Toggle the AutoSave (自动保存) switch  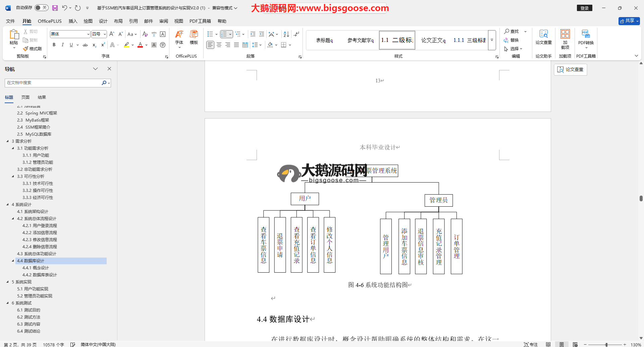(41, 8)
